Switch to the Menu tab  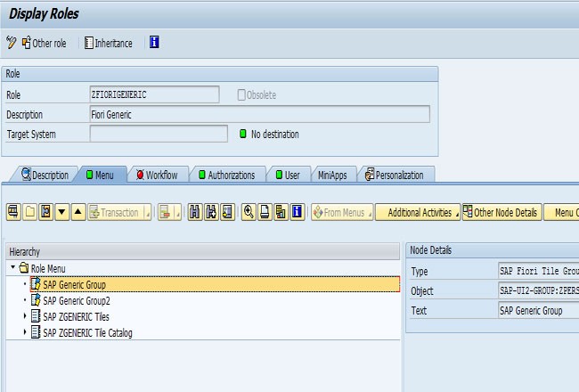pos(100,175)
